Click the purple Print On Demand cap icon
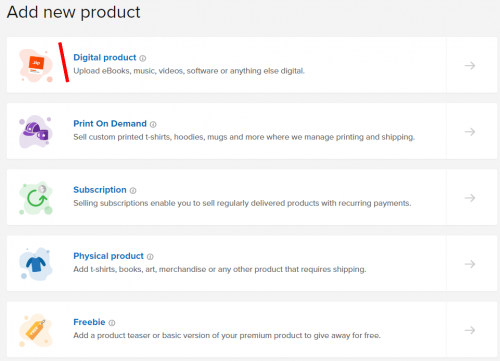Screen dimensions: 500x361 click(36, 132)
